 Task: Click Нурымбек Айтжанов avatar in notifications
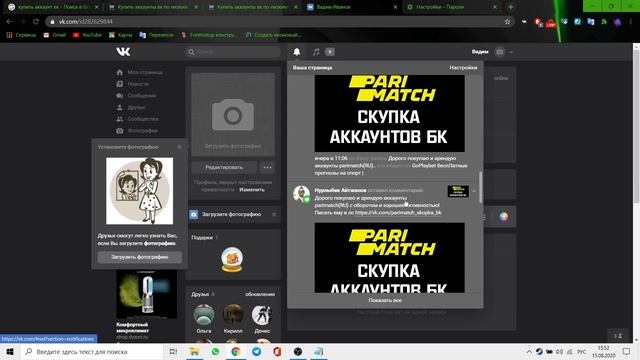pyautogui.click(x=301, y=194)
